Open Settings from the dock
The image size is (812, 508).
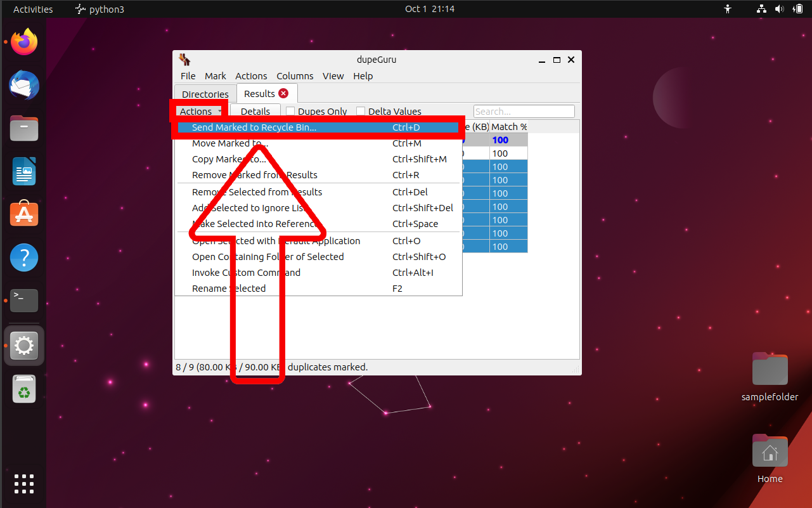coord(23,346)
